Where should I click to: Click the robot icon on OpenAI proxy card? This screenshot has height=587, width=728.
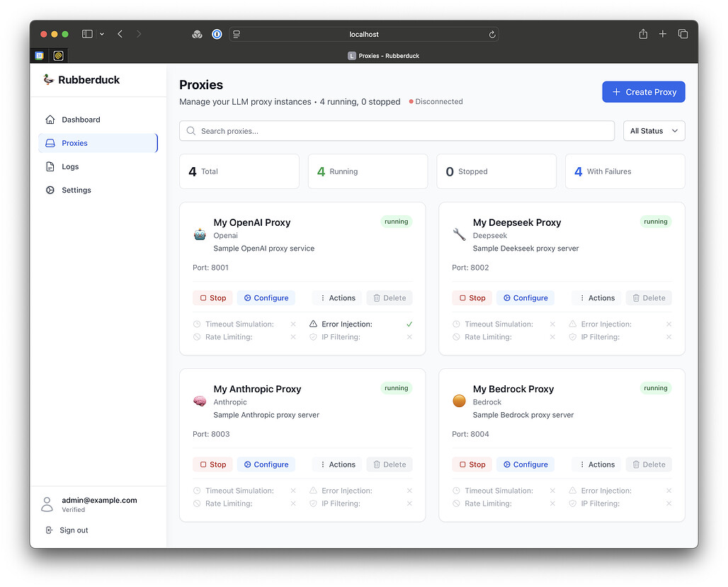pyautogui.click(x=200, y=235)
